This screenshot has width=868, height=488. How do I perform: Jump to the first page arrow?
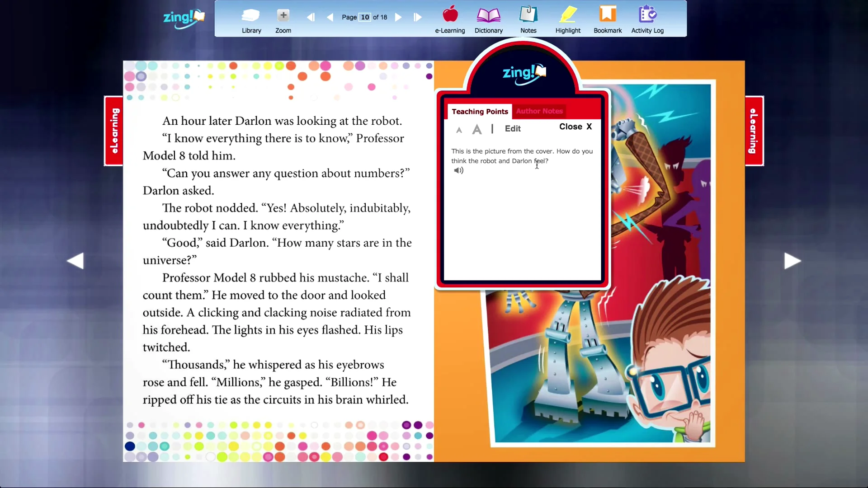tap(311, 17)
